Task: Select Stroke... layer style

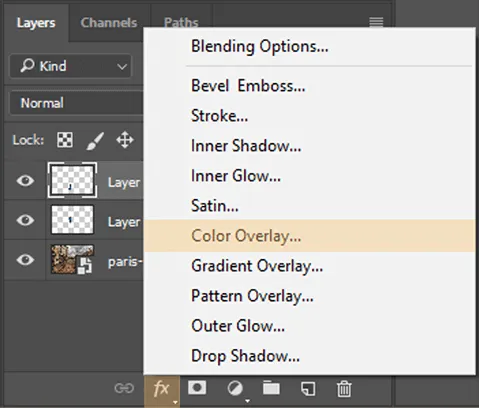Action: tap(309, 116)
